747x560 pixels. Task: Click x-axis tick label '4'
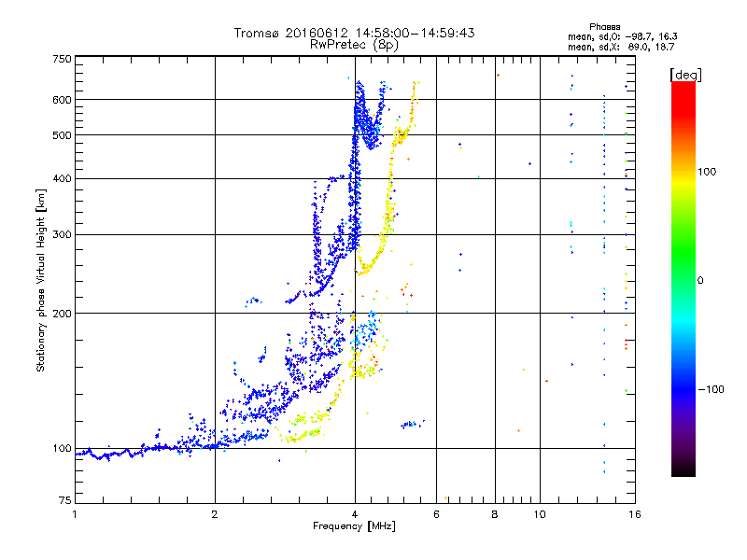355,514
